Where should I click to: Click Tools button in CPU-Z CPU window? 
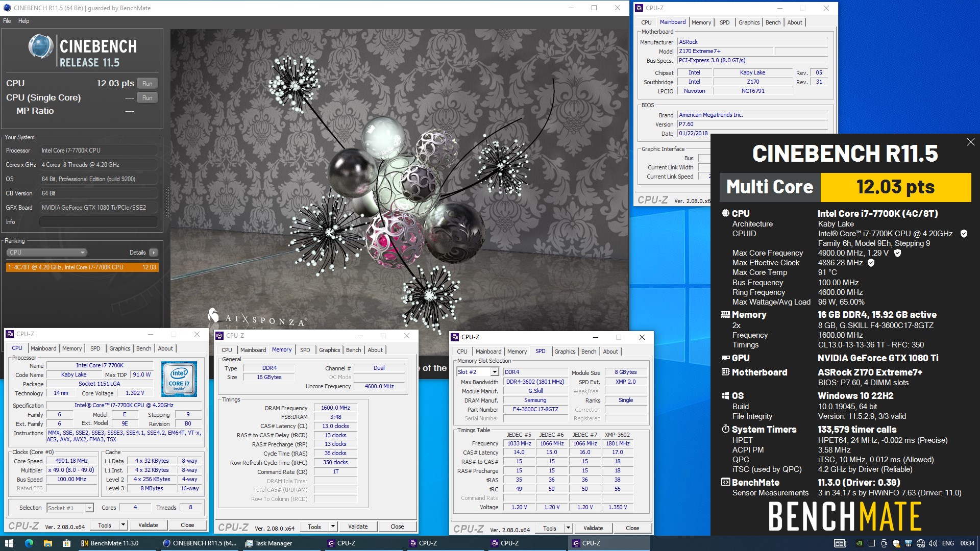coord(105,525)
